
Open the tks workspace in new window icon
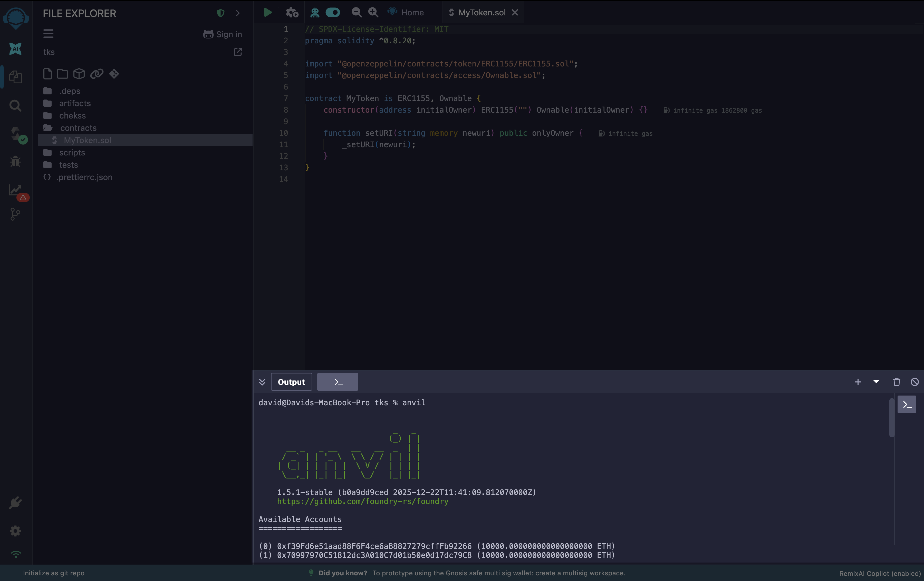pos(238,52)
